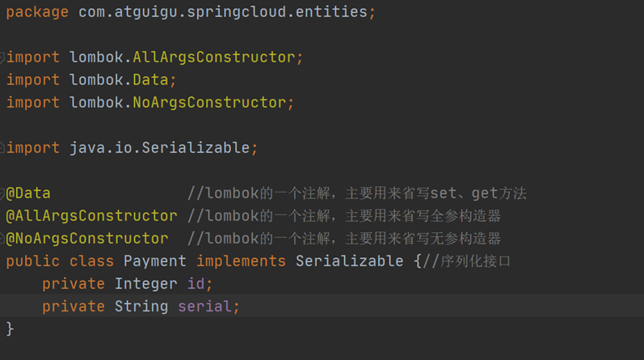Viewport: 644px width, 360px height.
Task: Click NoArgsConstructor in the import statement
Action: pos(209,102)
